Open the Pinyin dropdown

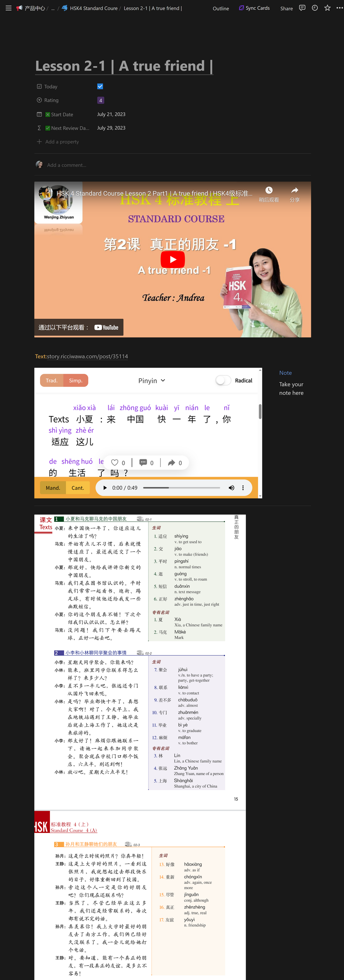[152, 380]
